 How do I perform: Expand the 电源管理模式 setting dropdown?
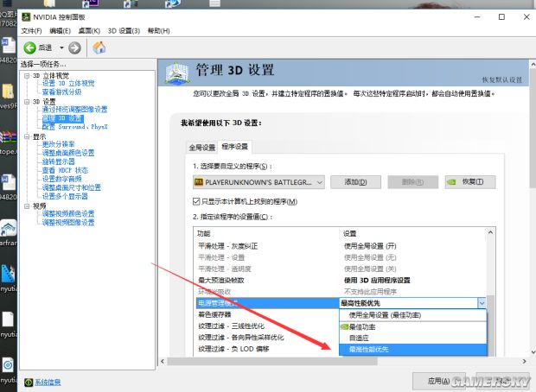pyautogui.click(x=482, y=303)
